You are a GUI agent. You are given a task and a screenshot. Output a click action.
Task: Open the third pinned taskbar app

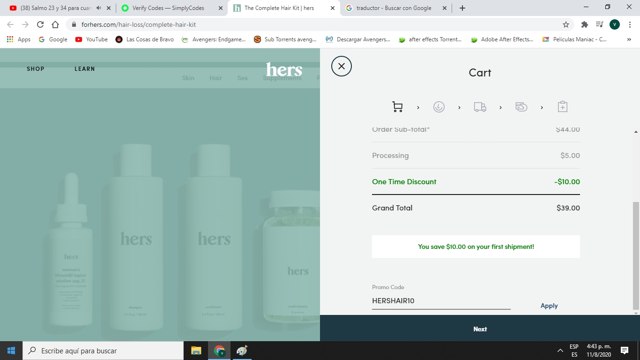(242, 351)
